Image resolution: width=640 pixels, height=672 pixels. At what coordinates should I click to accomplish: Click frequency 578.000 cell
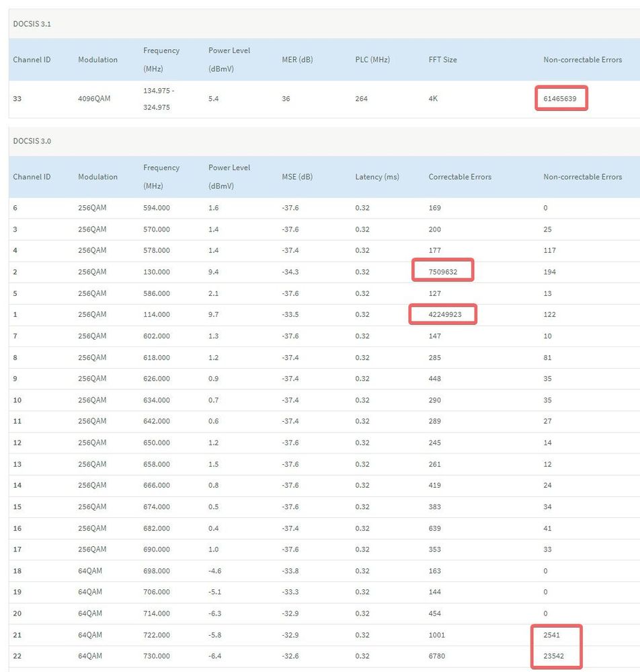(157, 250)
